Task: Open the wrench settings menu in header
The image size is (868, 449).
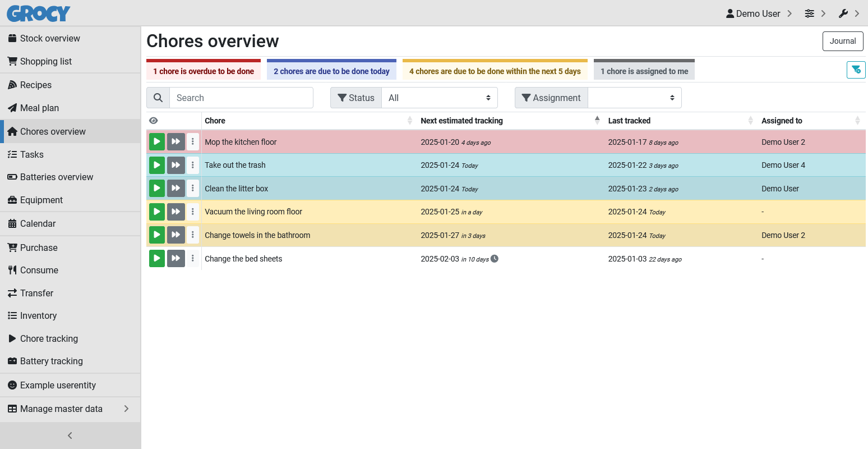Action: [x=843, y=13]
